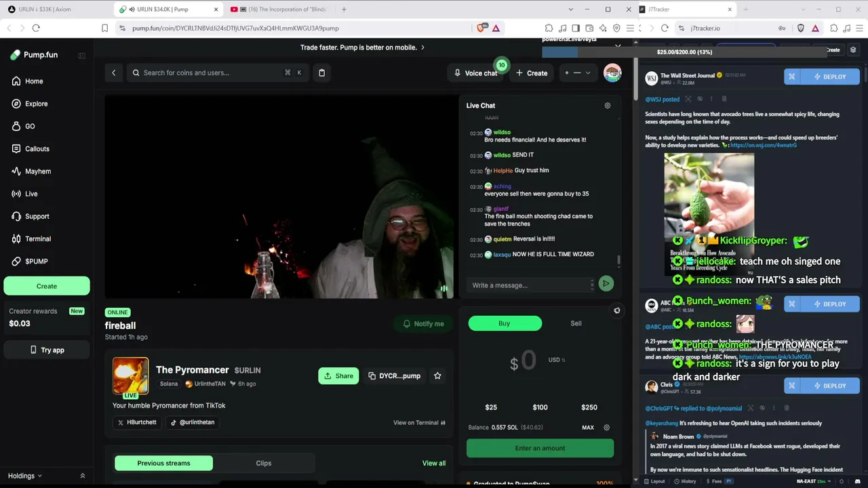868x488 pixels.
Task: Bookmark the Pump.fun page
Action: [x=104, y=28]
